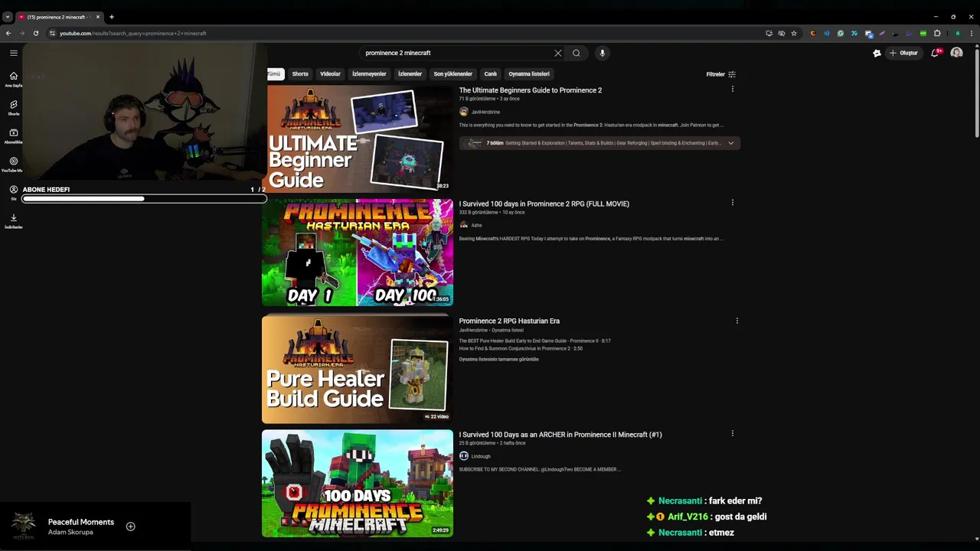Click the star-shaped icon beside Oluştur

(877, 53)
